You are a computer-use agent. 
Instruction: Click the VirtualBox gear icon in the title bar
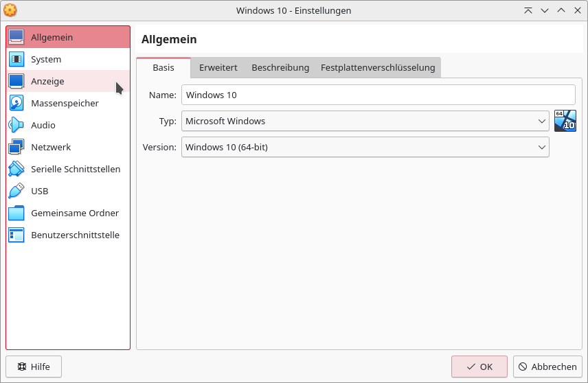10,10
